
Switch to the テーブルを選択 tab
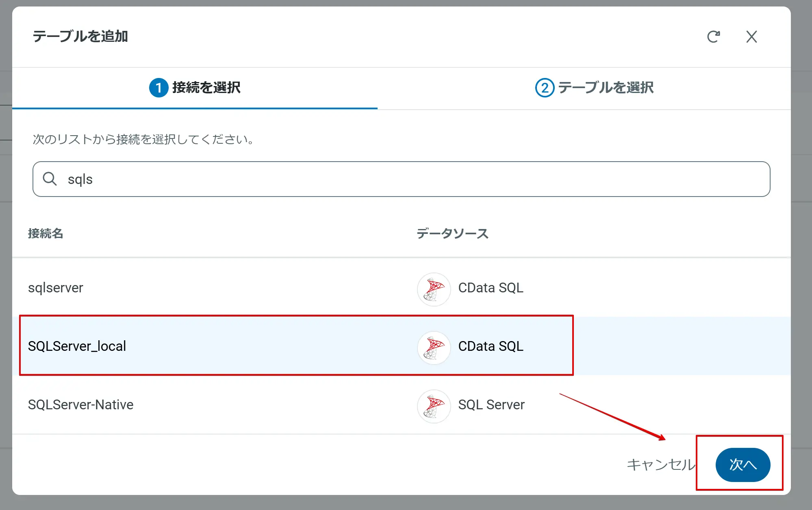606,88
